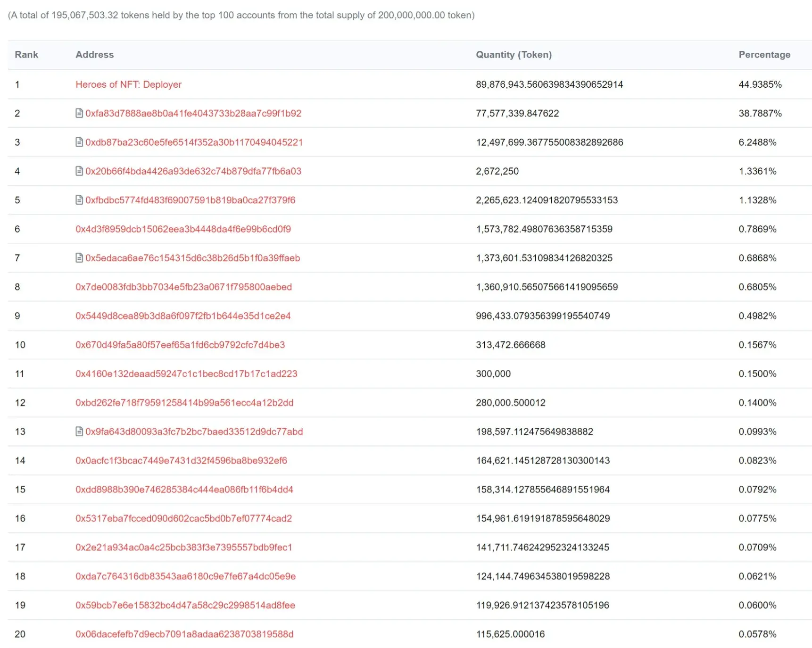The width and height of the screenshot is (812, 648).
Task: Select quantity 280,000.500012
Action: coord(511,403)
